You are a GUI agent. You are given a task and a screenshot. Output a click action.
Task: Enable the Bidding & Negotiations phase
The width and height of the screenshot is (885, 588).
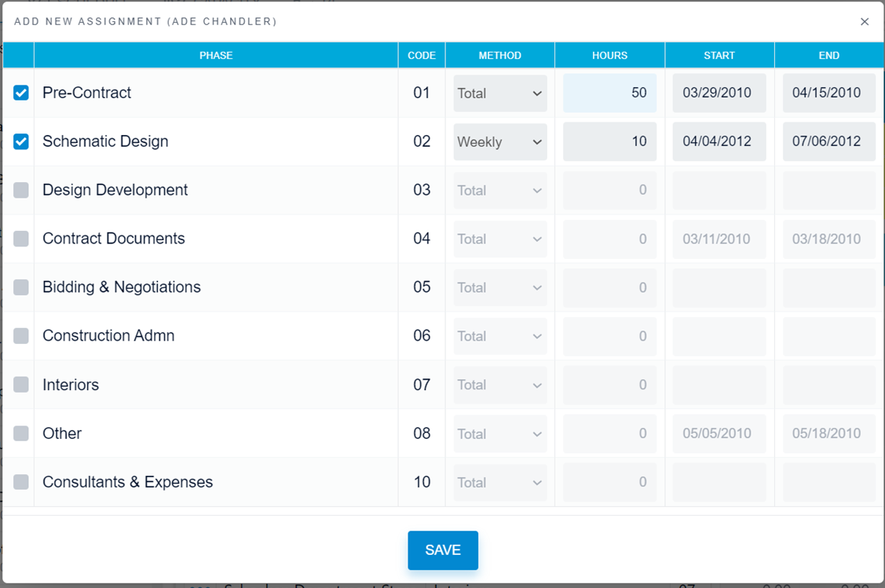click(20, 287)
